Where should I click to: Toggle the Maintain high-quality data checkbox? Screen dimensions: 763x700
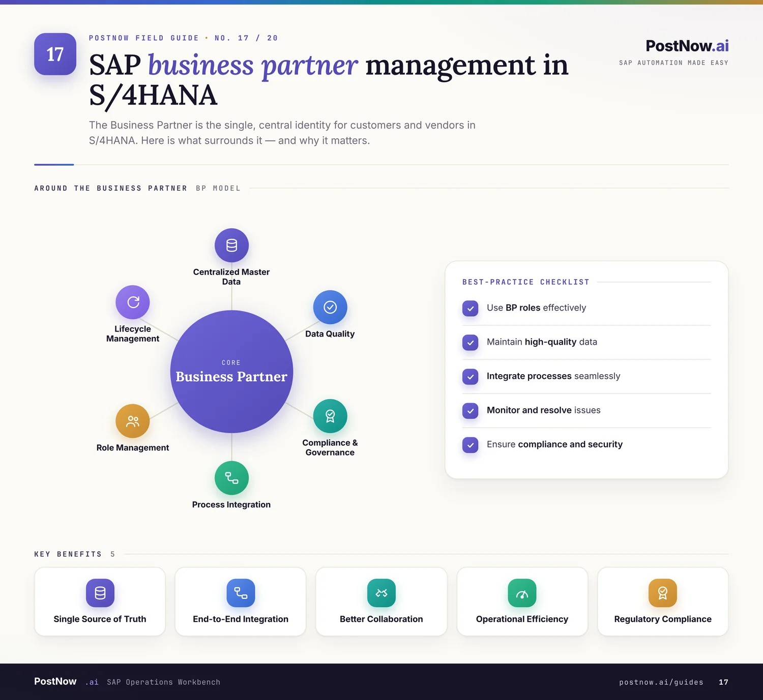pyautogui.click(x=471, y=342)
